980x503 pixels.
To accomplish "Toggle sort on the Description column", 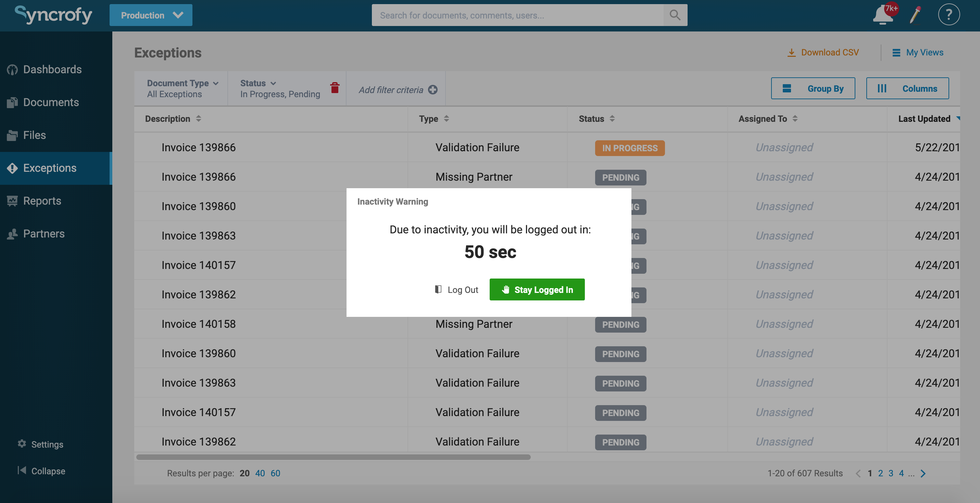I will [x=199, y=118].
